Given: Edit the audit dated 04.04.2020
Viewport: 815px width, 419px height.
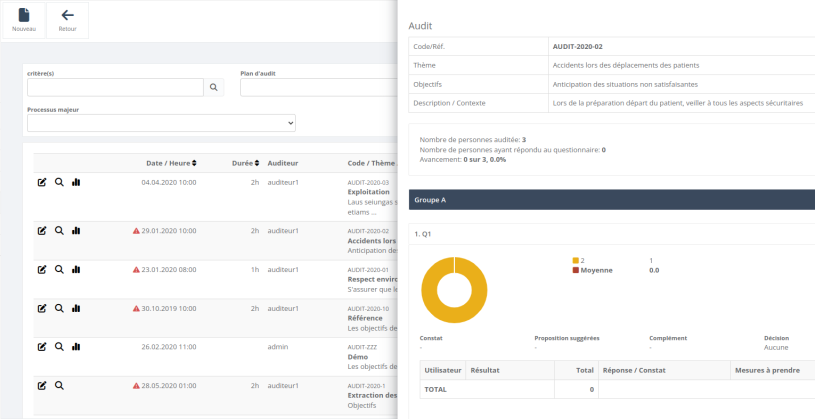Looking at the screenshot, I should (42, 182).
